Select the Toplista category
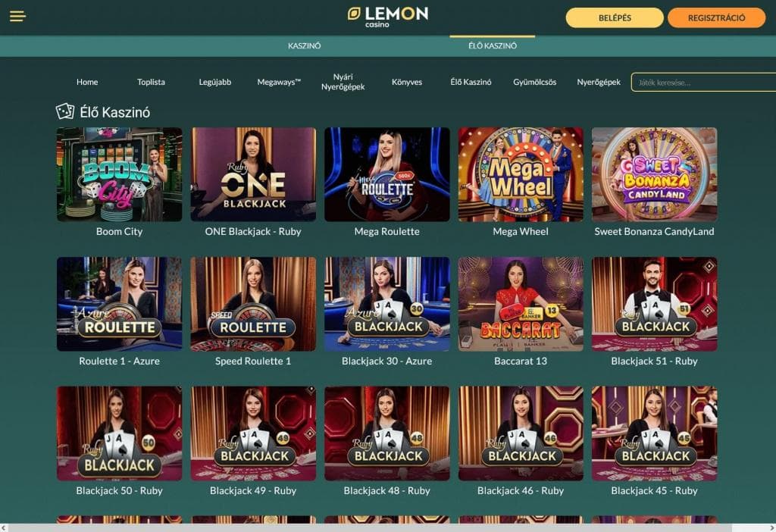 pos(151,82)
